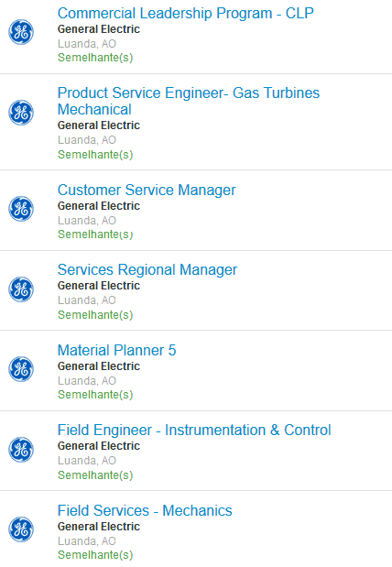This screenshot has height=567, width=392.
Task: Click GE logo beside Product Service Engineer
Action: [x=21, y=113]
